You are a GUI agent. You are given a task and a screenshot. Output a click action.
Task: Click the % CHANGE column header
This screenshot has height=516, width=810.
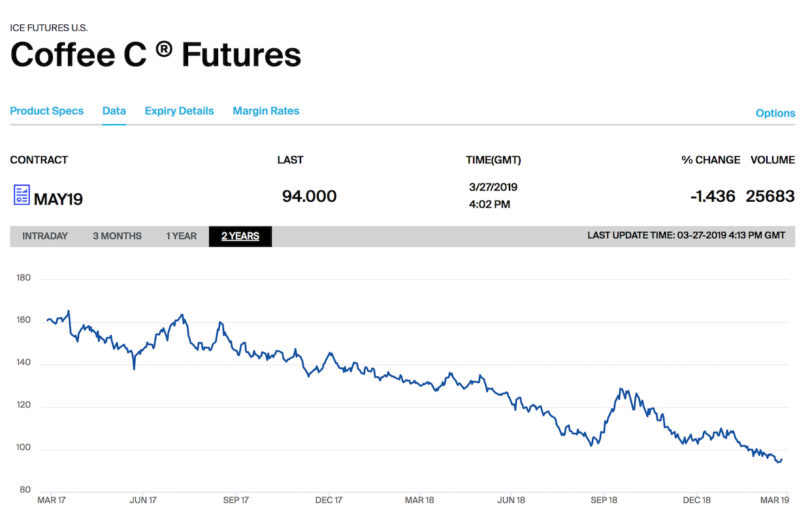tap(711, 160)
